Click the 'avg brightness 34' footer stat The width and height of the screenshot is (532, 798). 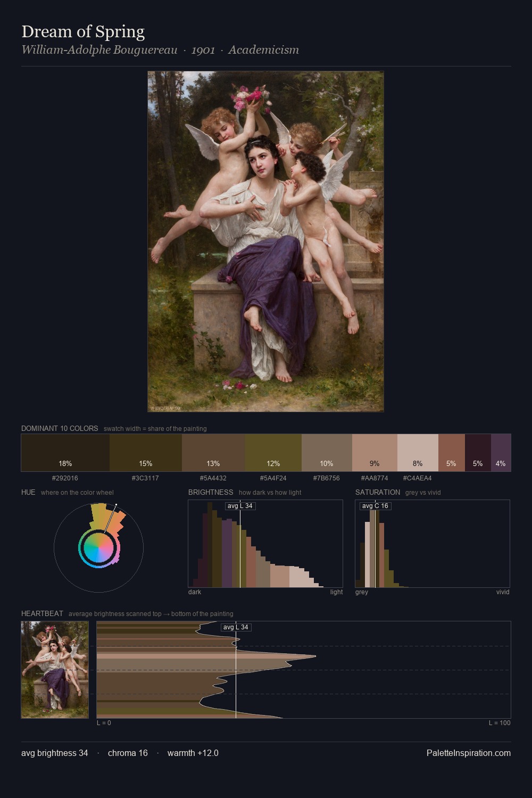point(55,753)
